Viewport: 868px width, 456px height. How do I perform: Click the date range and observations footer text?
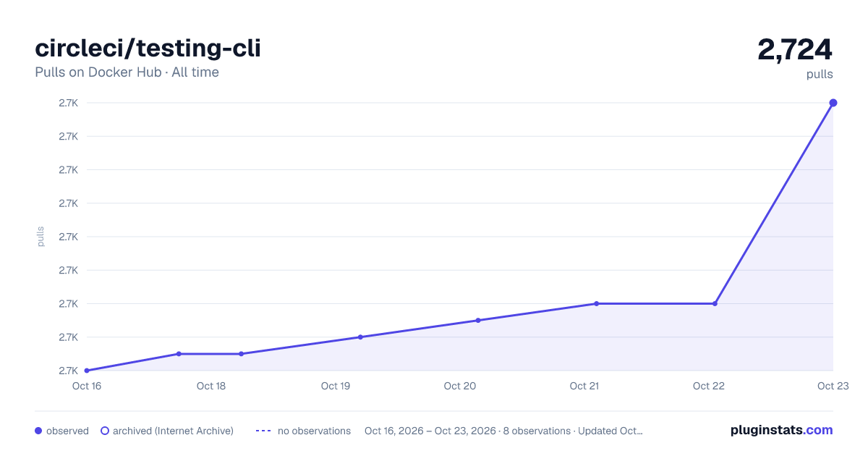[503, 431]
